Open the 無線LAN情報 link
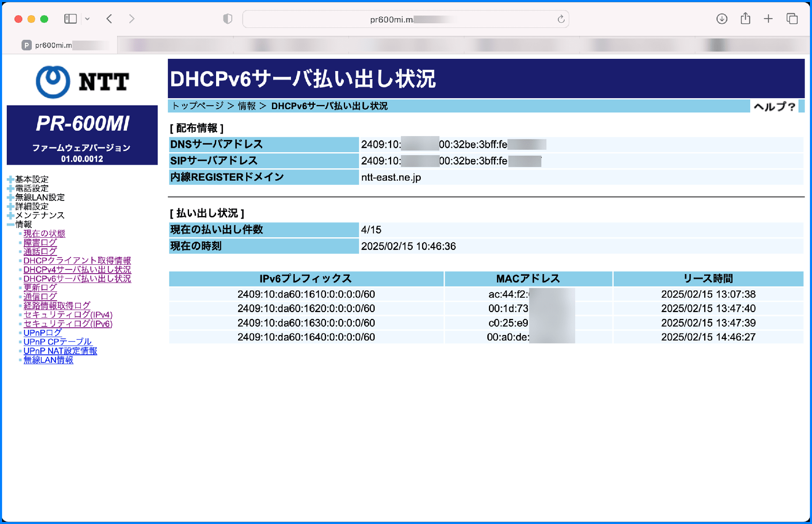Screen dimensions: 812x524 48,360
